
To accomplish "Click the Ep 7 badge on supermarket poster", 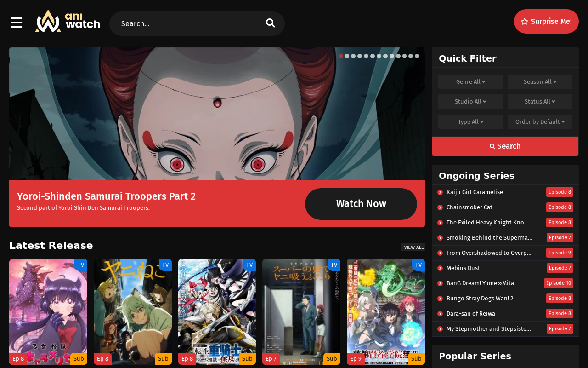I will click(271, 359).
